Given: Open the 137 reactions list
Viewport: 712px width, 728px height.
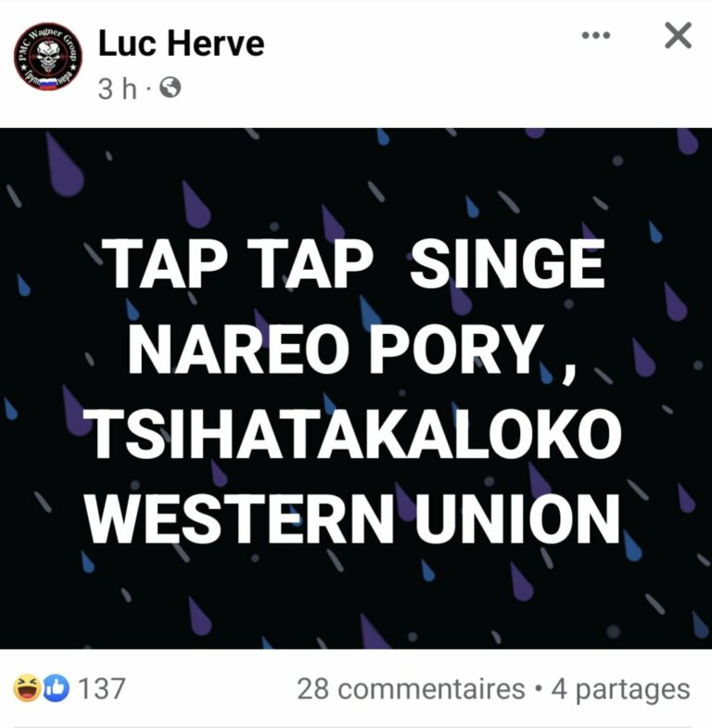Looking at the screenshot, I should (102, 688).
